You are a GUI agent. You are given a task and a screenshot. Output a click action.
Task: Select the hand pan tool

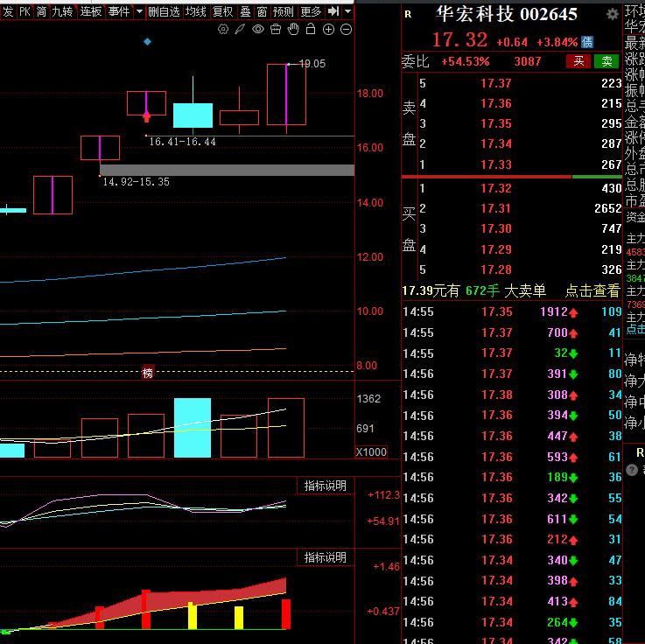(x=293, y=29)
